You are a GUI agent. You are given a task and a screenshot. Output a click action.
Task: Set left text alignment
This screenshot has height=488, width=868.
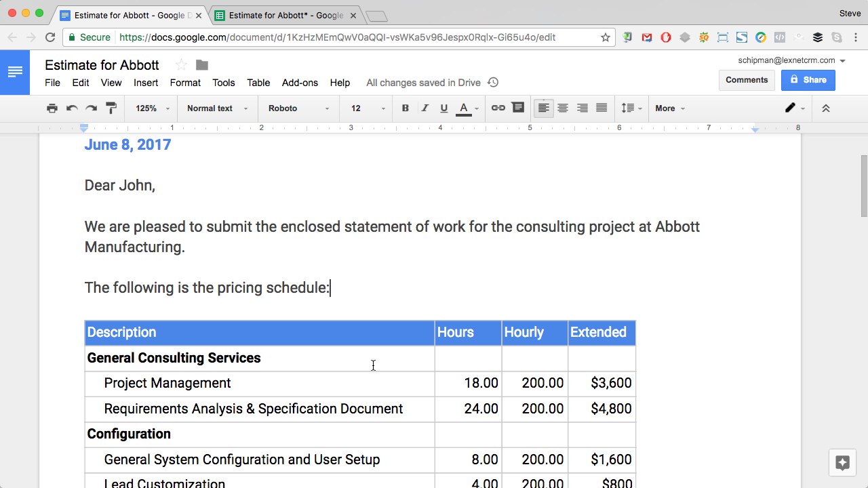click(543, 108)
